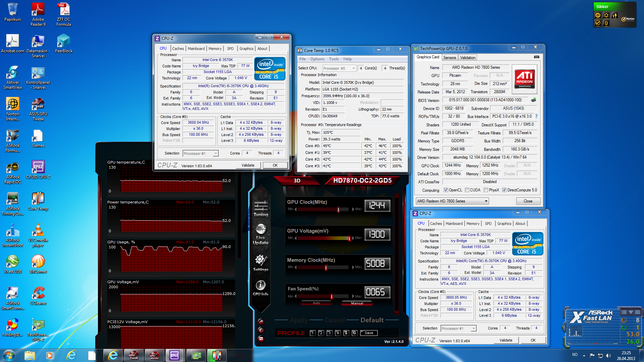Click Validate in CPU-Z beside Core Temp
The height and width of the screenshot is (362, 644).
click(248, 165)
